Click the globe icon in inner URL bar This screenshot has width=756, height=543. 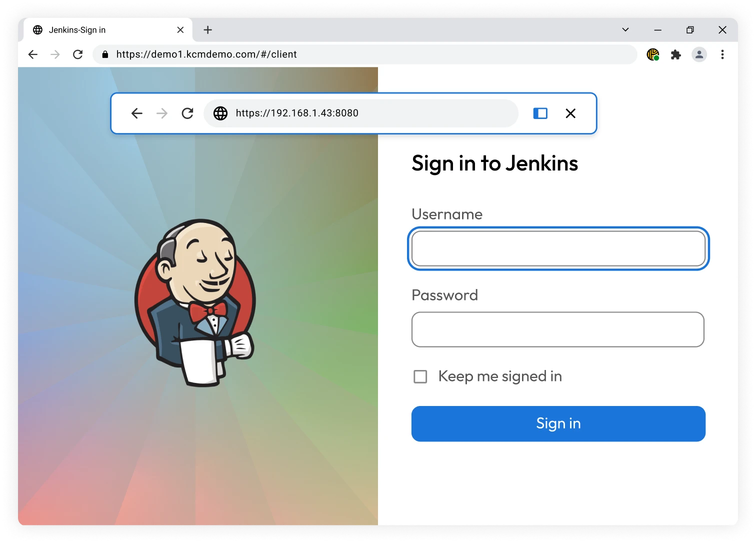(220, 113)
